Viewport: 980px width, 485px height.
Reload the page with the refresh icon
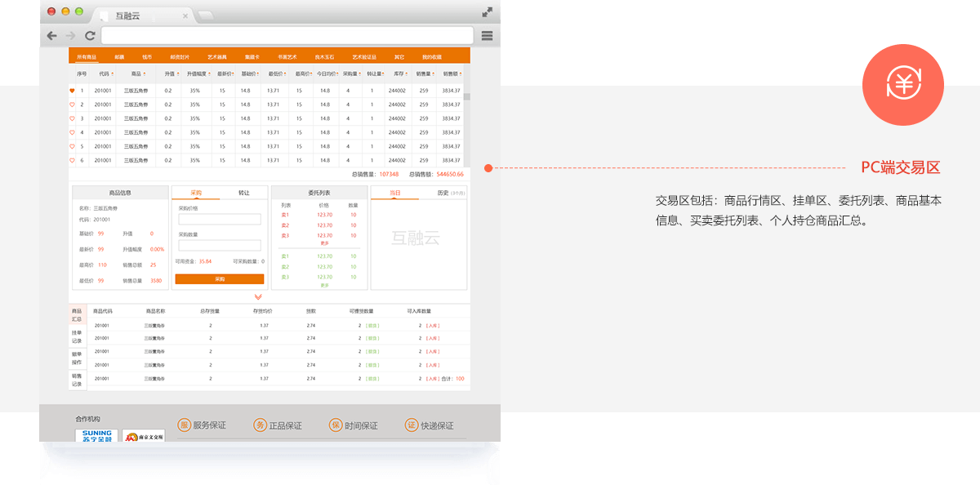click(89, 36)
